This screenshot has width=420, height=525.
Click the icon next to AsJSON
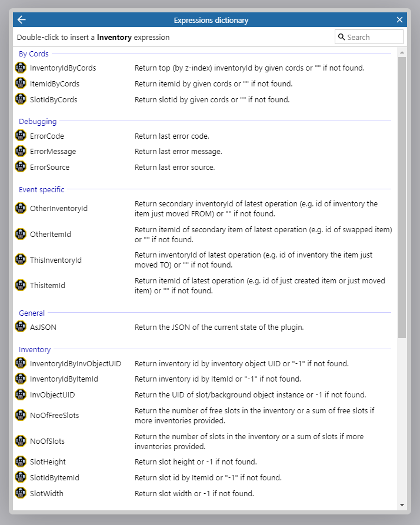(21, 326)
